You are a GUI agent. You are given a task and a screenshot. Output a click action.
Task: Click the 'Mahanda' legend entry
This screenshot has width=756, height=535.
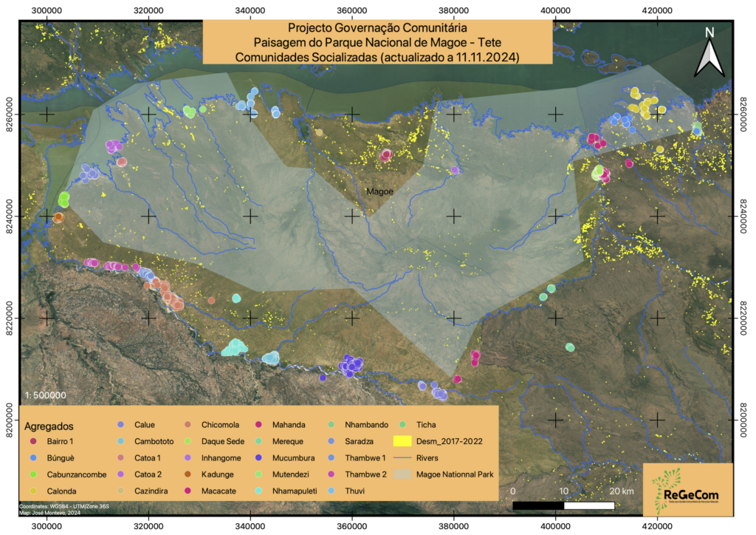pos(280,424)
